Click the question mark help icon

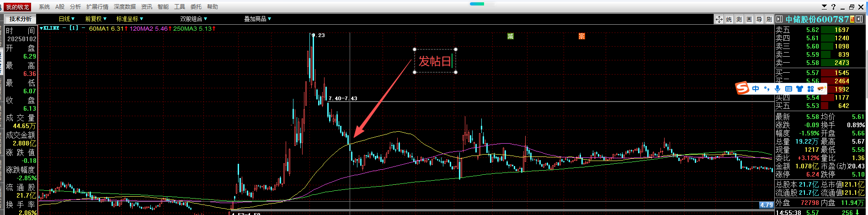pyautogui.click(x=834, y=7)
